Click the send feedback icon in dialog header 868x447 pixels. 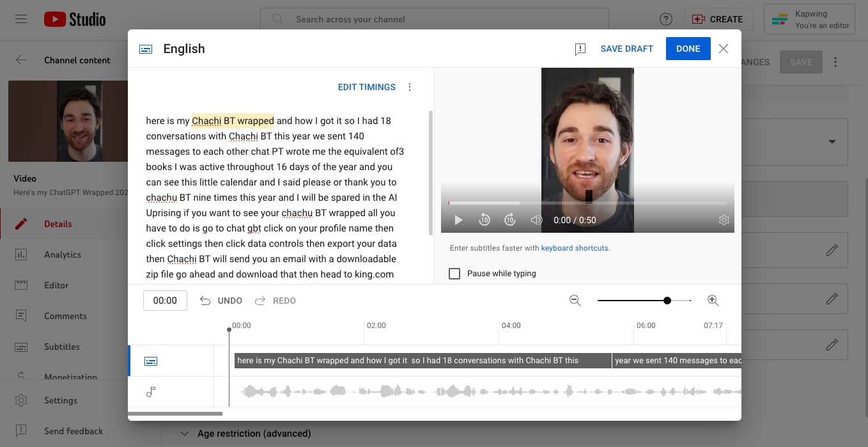pos(580,49)
